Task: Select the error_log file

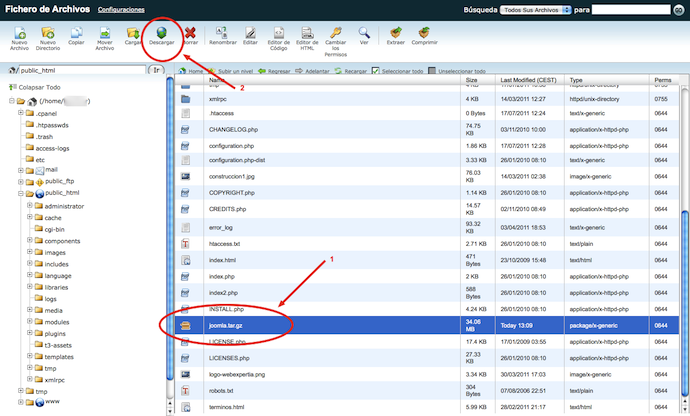Action: [x=220, y=228]
